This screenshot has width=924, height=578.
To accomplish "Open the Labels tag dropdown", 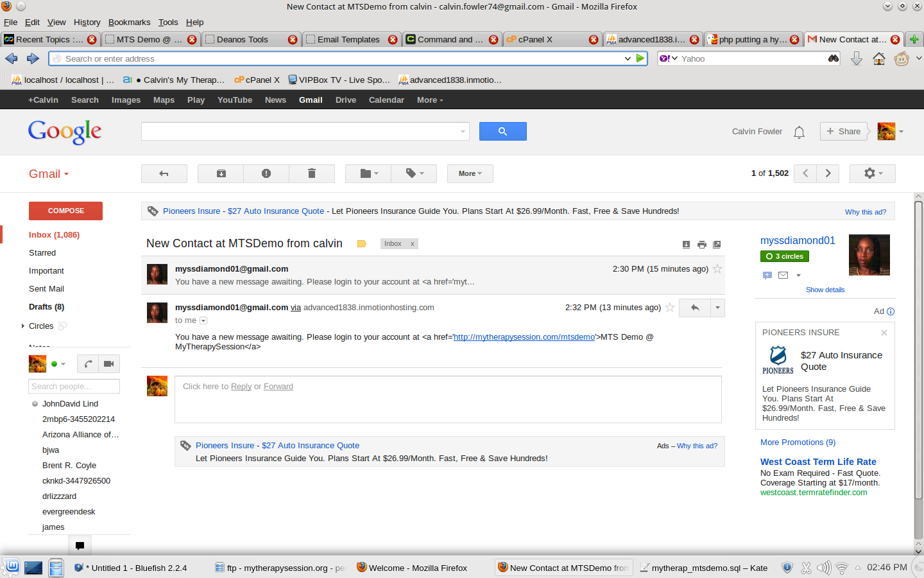I will click(414, 173).
